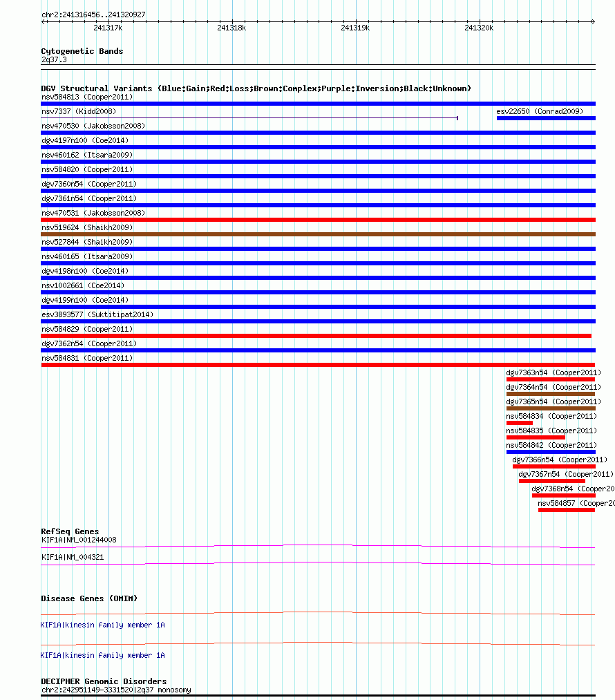The height and width of the screenshot is (700, 615).
Task: Open dgv7364n54 (Cooper2011) label
Action: (x=553, y=387)
